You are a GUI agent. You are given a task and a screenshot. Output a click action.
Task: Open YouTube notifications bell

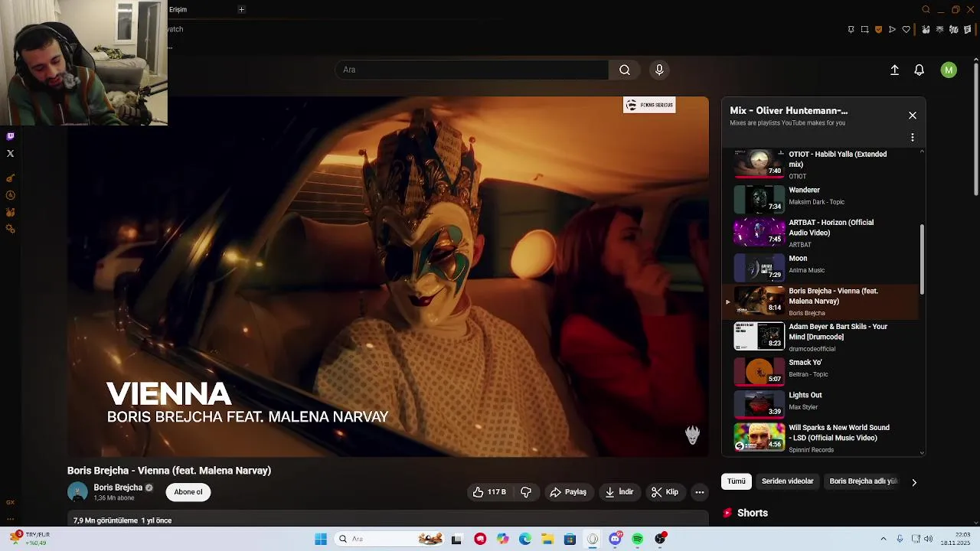click(x=920, y=70)
